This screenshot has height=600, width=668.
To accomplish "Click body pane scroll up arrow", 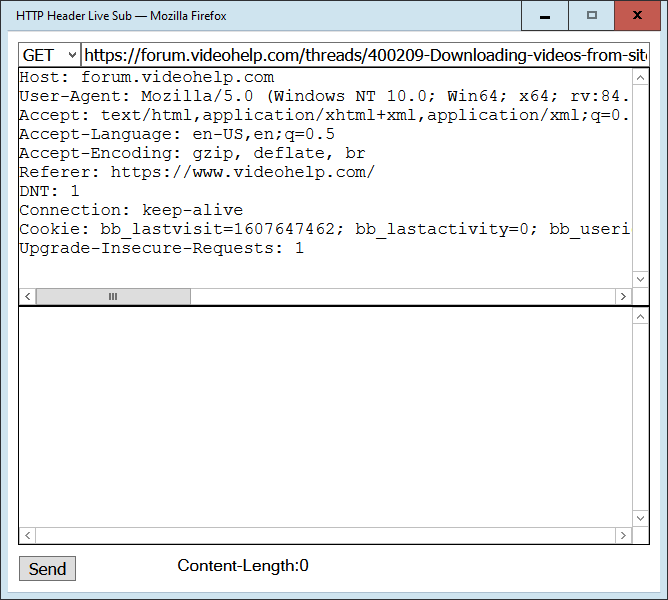I will point(640,317).
